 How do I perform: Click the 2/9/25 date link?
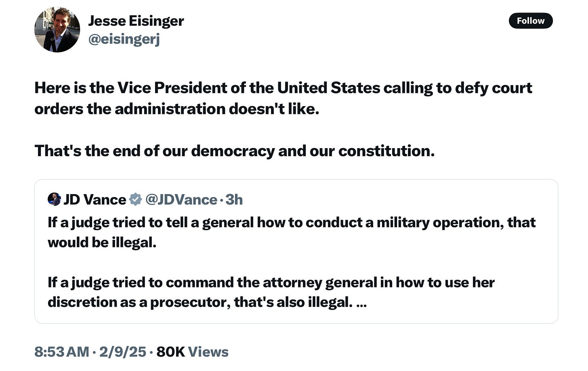123,352
